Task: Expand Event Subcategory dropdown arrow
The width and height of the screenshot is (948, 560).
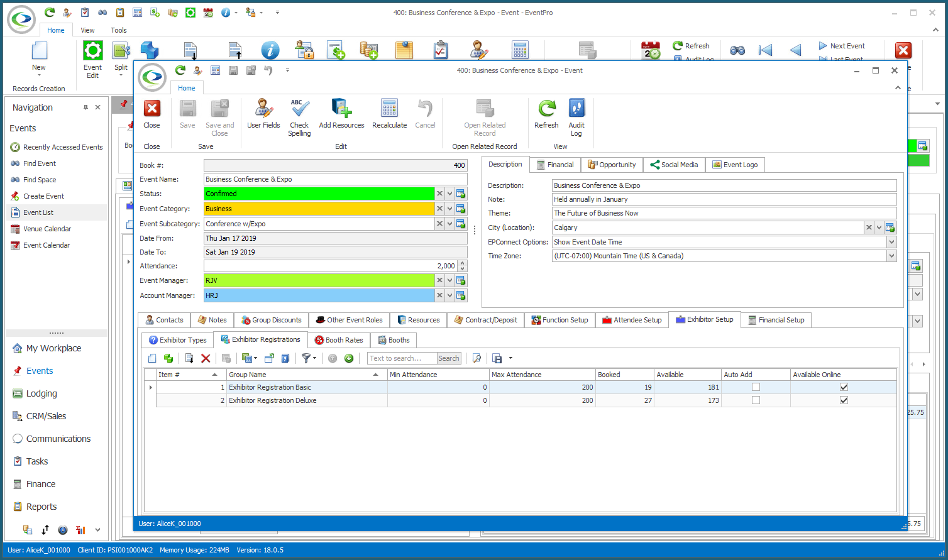Action: (x=450, y=224)
